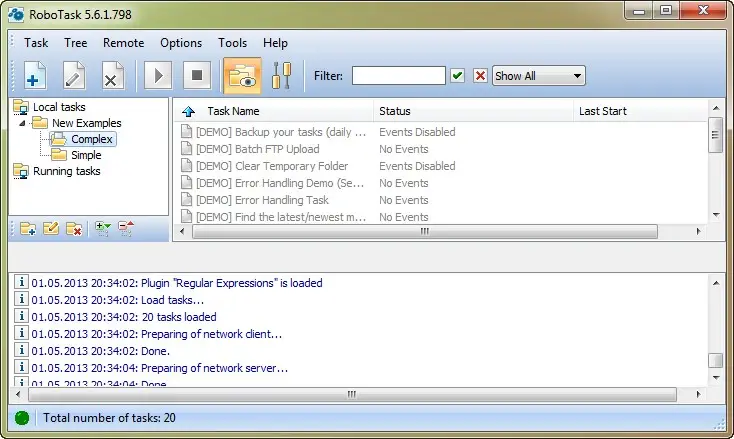Click the Delete Task toolbar icon

coord(113,75)
